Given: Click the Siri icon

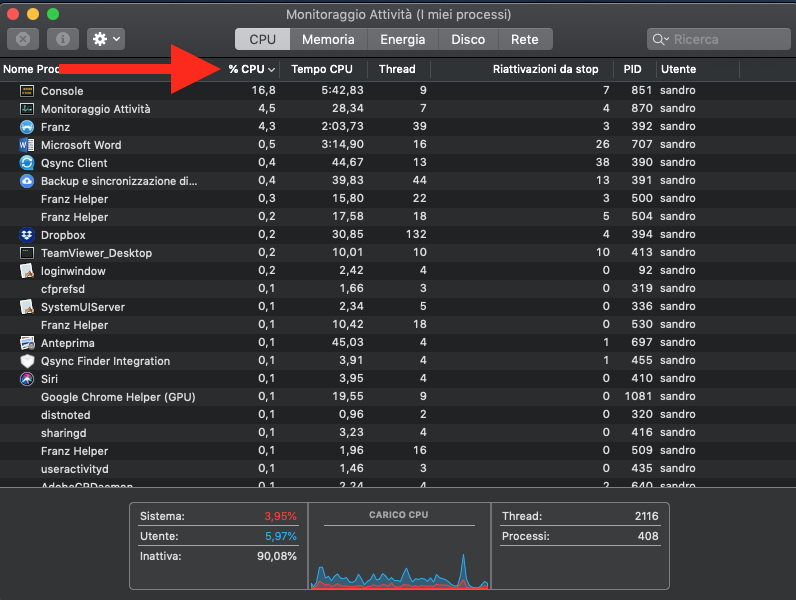Looking at the screenshot, I should [26, 379].
